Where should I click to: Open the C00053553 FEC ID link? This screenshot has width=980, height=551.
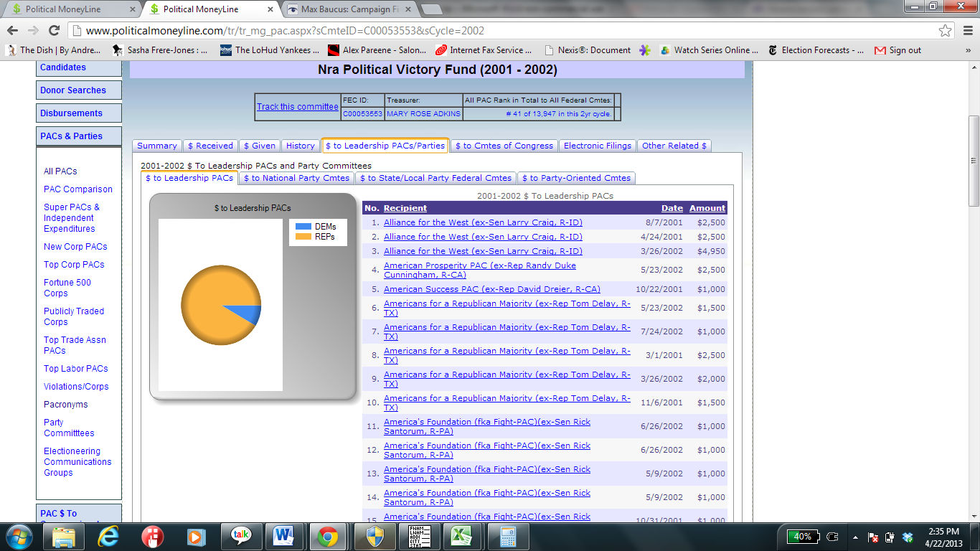tap(362, 114)
